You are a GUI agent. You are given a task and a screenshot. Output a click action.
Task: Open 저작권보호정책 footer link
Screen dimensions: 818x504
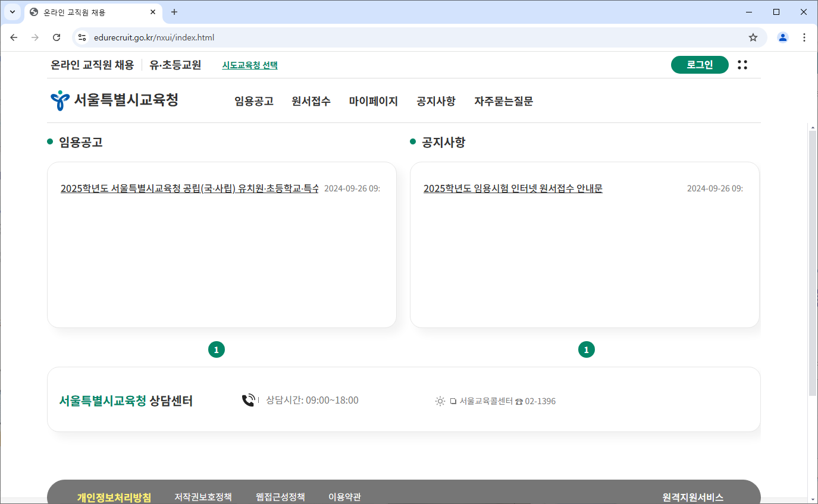203,497
